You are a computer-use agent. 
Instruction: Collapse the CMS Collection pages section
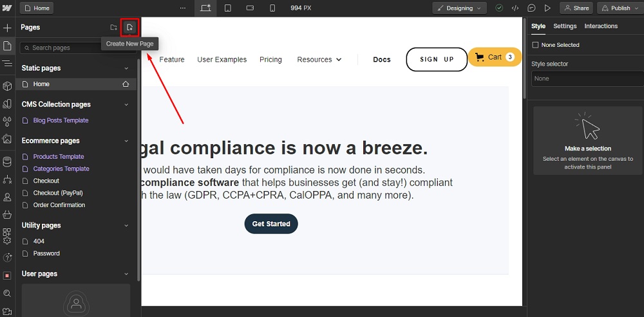click(126, 105)
